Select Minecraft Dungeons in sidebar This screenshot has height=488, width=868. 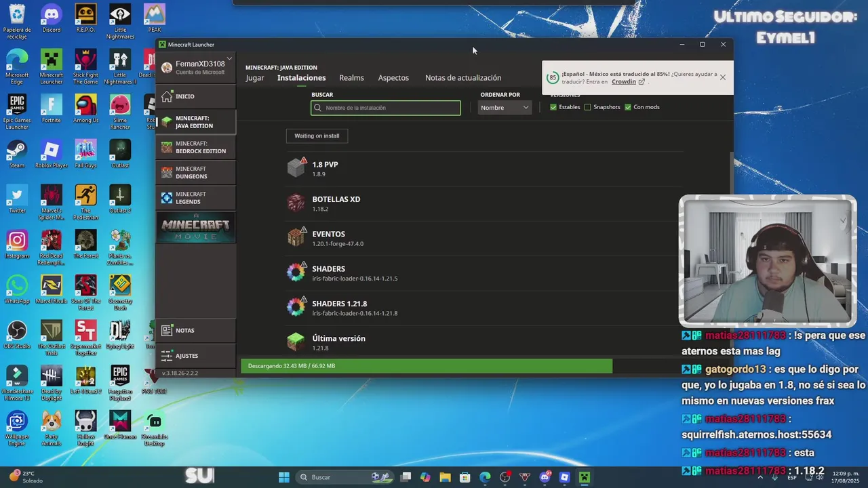[x=196, y=173]
